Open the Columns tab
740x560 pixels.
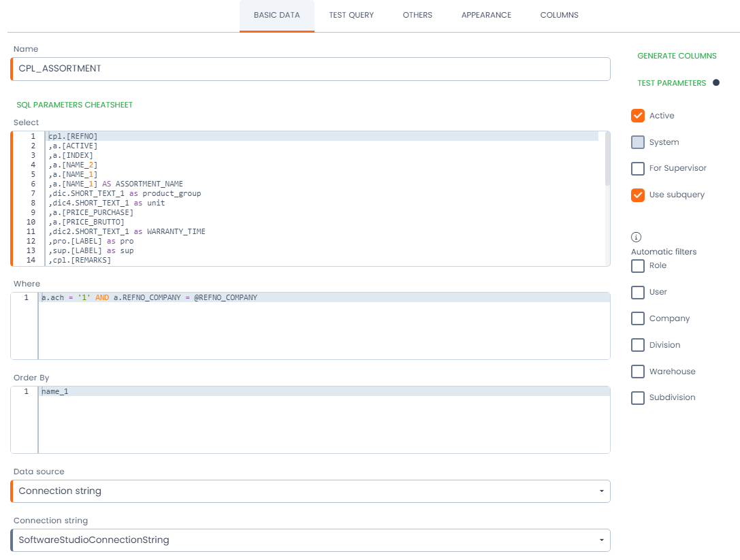tap(559, 15)
